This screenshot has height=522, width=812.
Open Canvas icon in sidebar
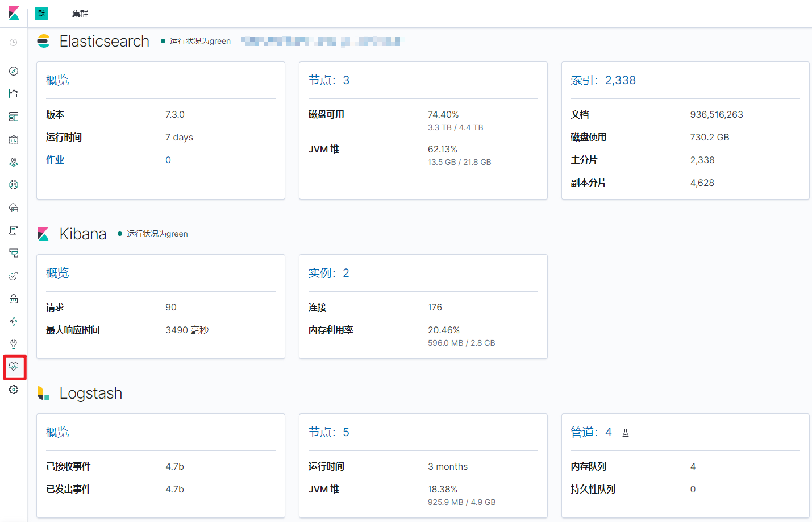(14, 139)
